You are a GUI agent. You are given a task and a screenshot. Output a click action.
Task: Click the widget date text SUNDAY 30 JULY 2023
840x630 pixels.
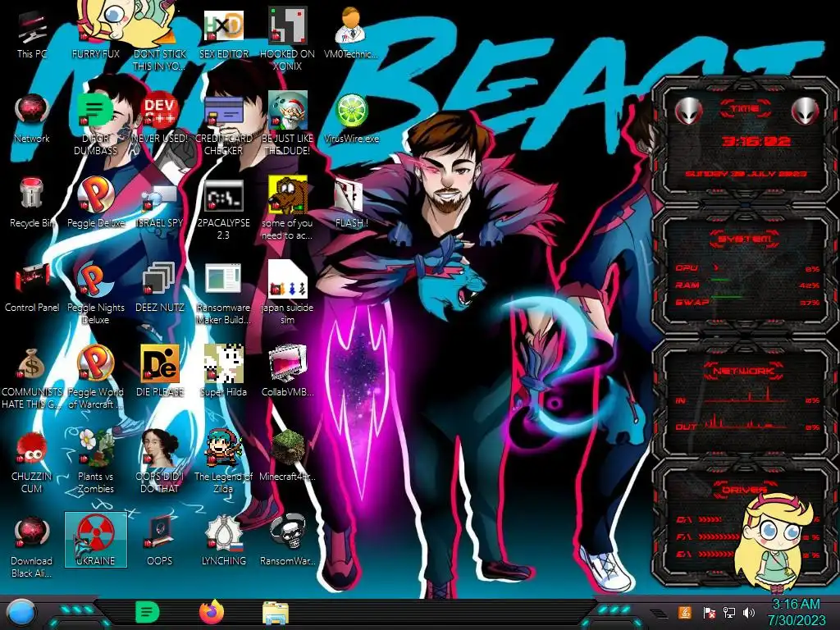[745, 174]
